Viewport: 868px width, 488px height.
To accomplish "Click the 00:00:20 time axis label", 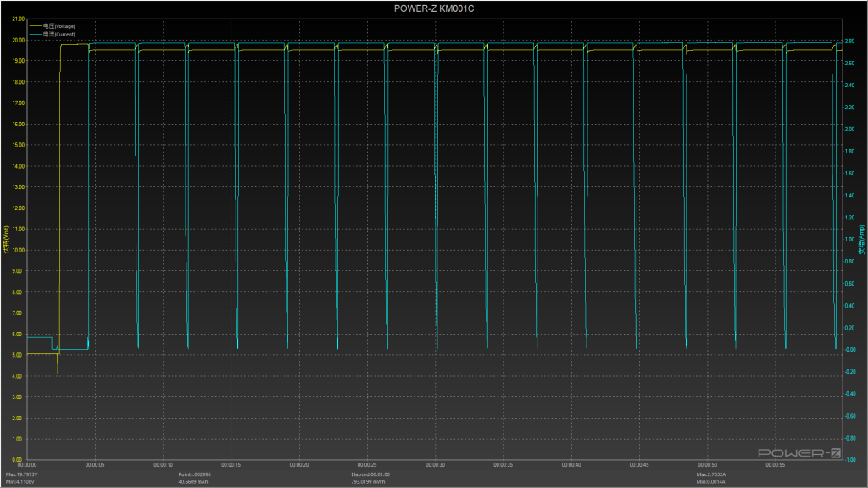I will (299, 465).
